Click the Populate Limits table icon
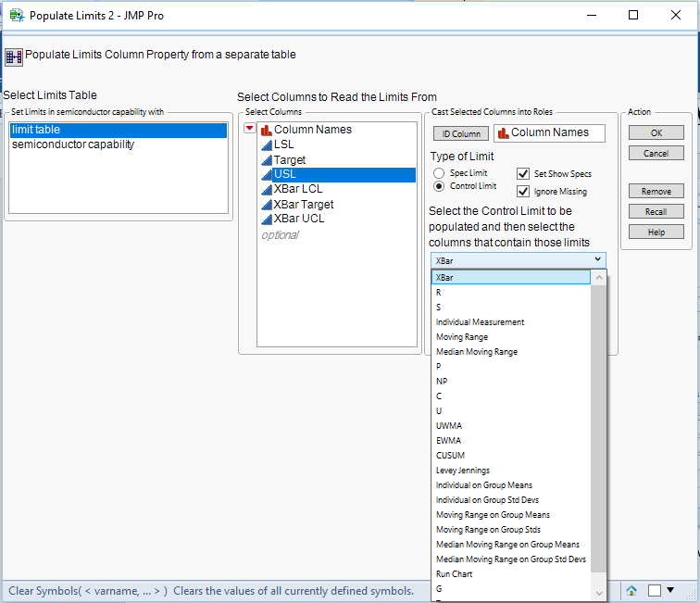Viewport: 700px width, 603px height. click(13, 57)
